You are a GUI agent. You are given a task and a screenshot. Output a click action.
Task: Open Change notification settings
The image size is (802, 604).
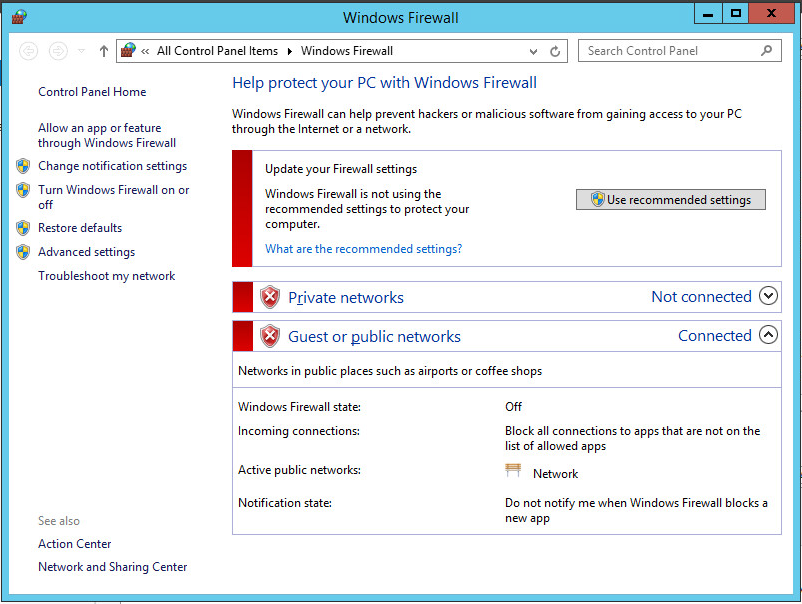113,166
